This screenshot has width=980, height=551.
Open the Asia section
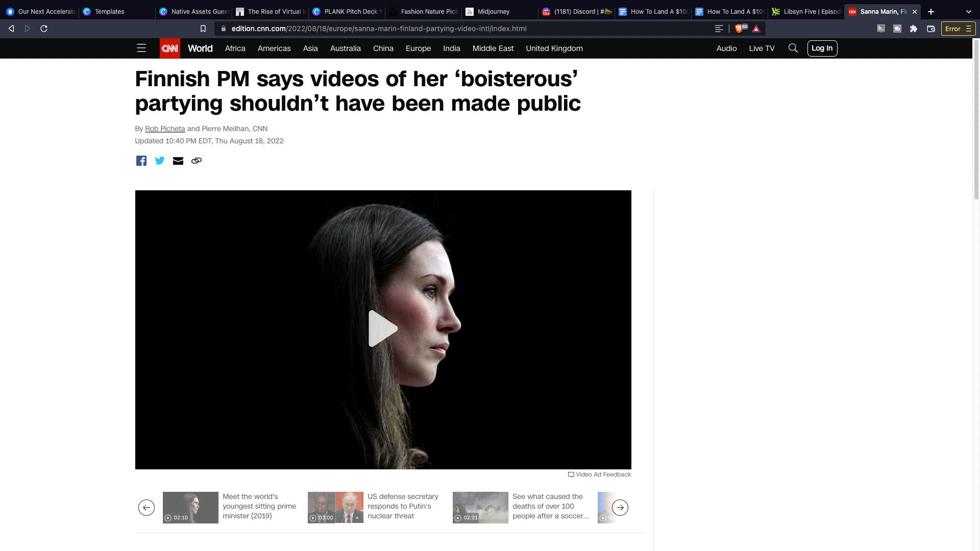tap(310, 48)
